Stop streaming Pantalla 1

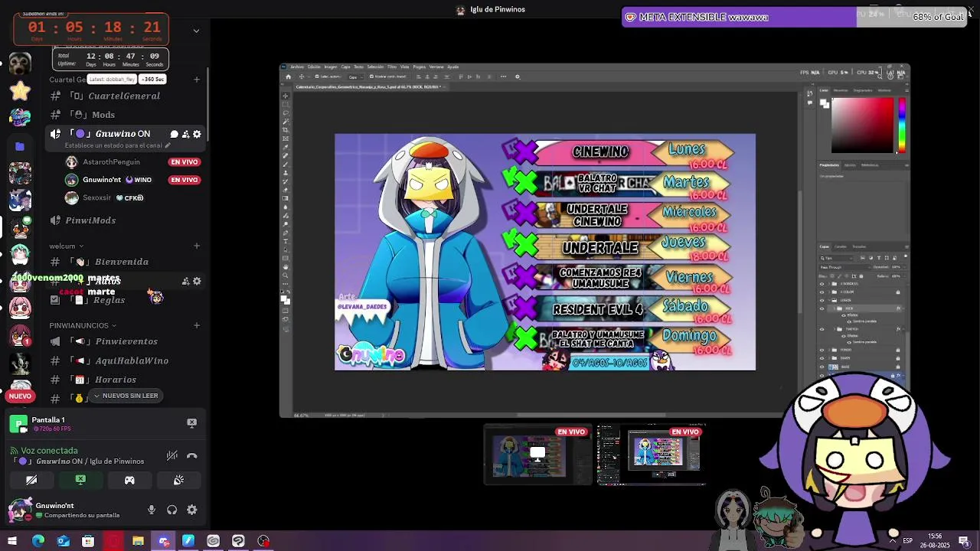[x=192, y=422]
